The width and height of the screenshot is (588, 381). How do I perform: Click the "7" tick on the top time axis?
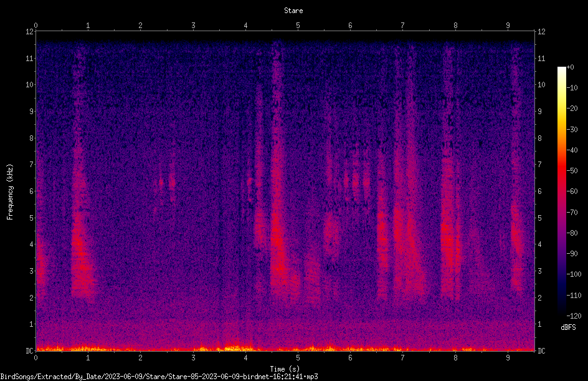pyautogui.click(x=403, y=26)
